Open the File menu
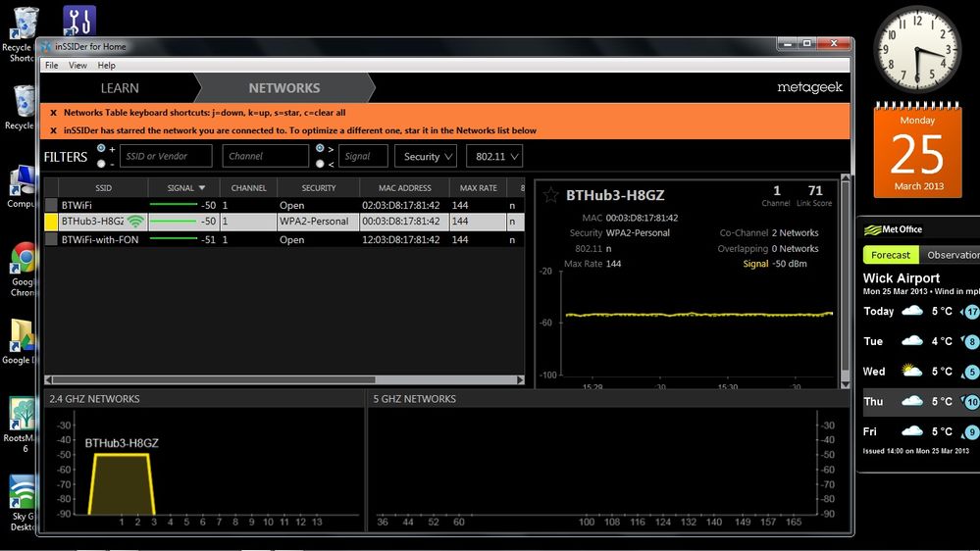Image resolution: width=980 pixels, height=551 pixels. (52, 65)
